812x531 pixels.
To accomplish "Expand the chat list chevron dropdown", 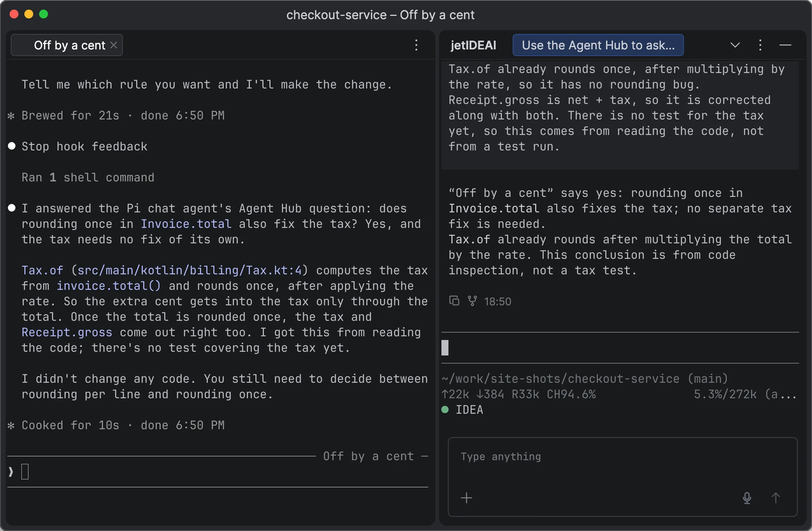I will (x=735, y=45).
